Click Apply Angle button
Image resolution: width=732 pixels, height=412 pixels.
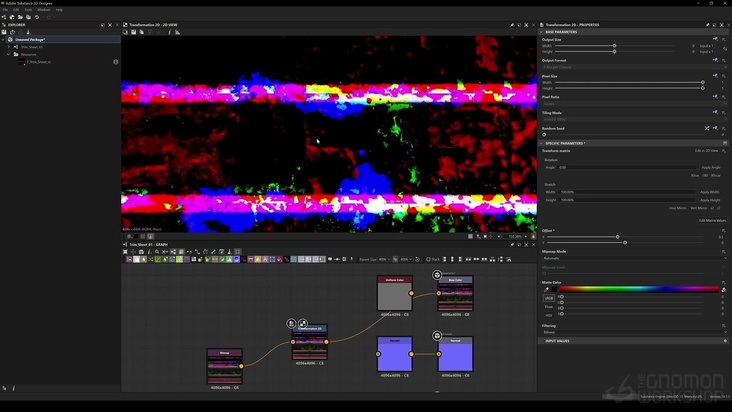point(709,167)
